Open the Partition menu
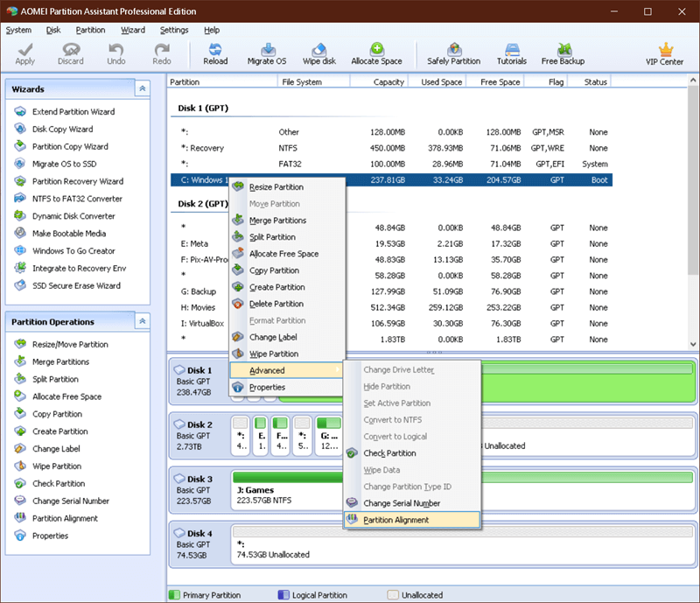Image resolution: width=700 pixels, height=603 pixels. (91, 30)
